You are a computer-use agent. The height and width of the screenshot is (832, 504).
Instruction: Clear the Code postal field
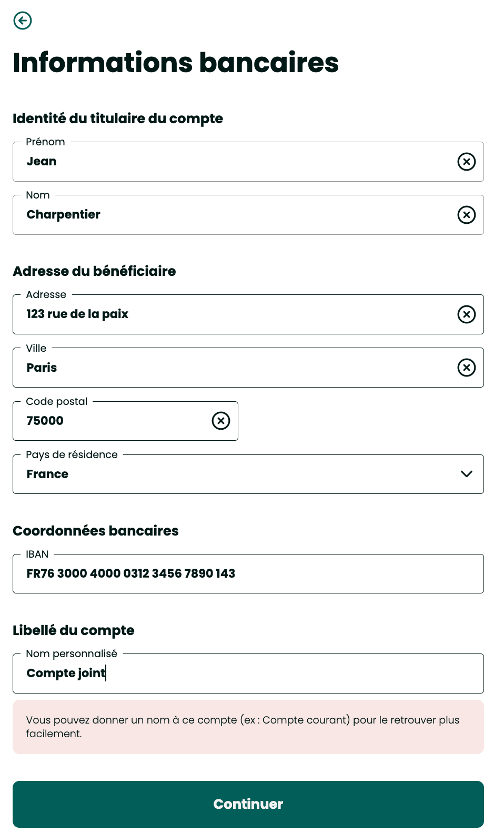221,421
